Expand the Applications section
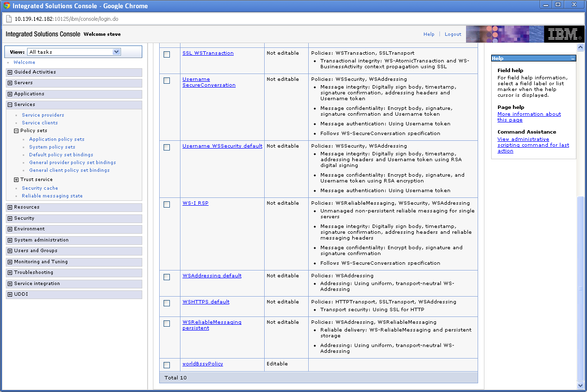The width and height of the screenshot is (587, 392). click(x=10, y=94)
